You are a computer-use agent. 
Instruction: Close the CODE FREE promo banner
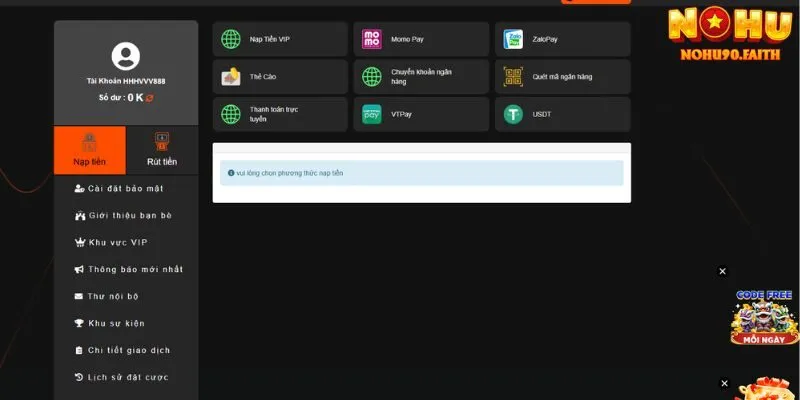pyautogui.click(x=723, y=272)
